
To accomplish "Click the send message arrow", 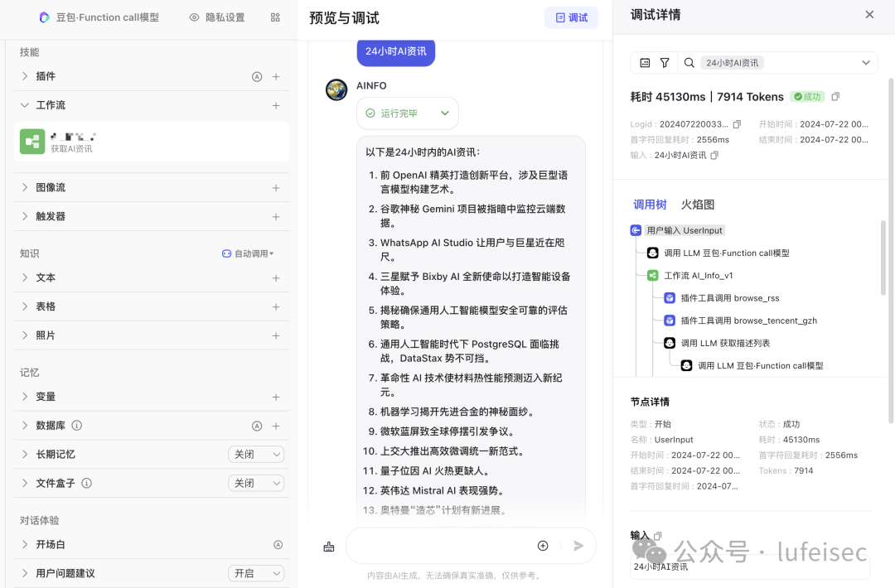I will pyautogui.click(x=578, y=546).
